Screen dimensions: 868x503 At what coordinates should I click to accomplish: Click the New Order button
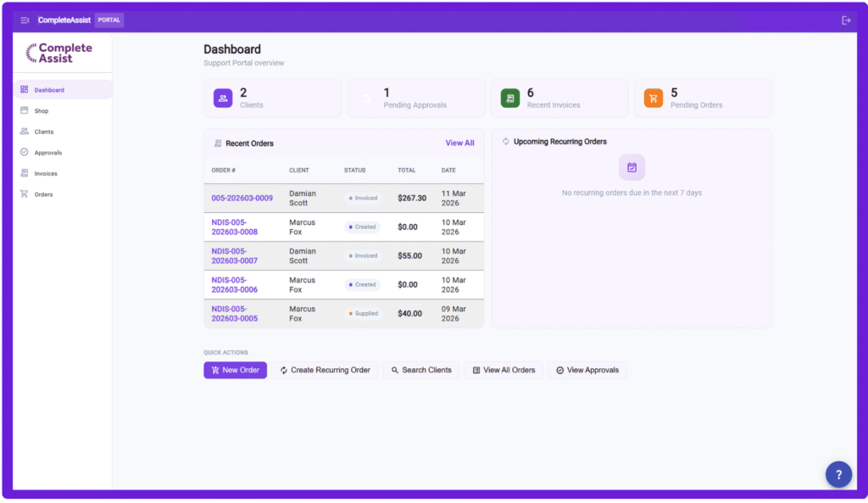235,370
